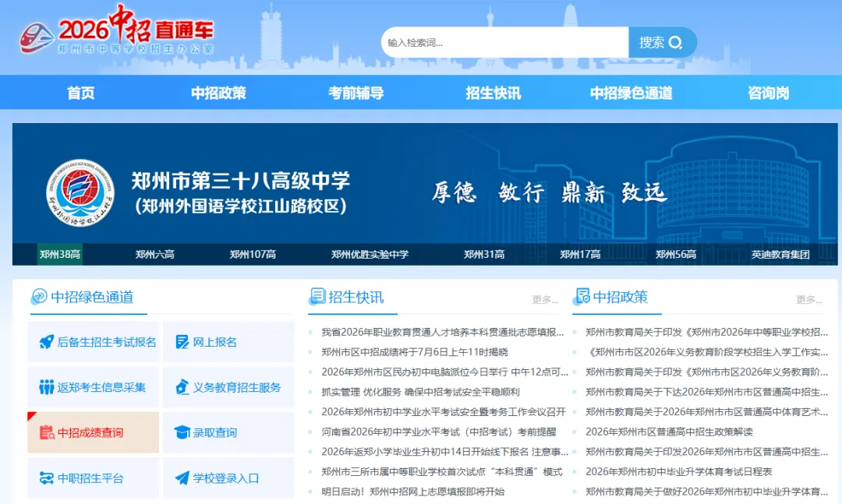Click the 输入检索词 search field
The width and height of the screenshot is (842, 504).
[x=504, y=42]
